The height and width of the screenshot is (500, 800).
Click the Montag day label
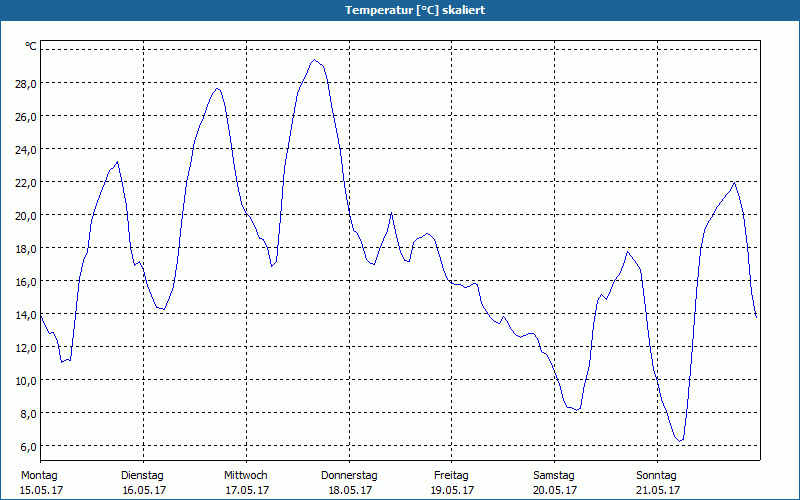pyautogui.click(x=39, y=476)
